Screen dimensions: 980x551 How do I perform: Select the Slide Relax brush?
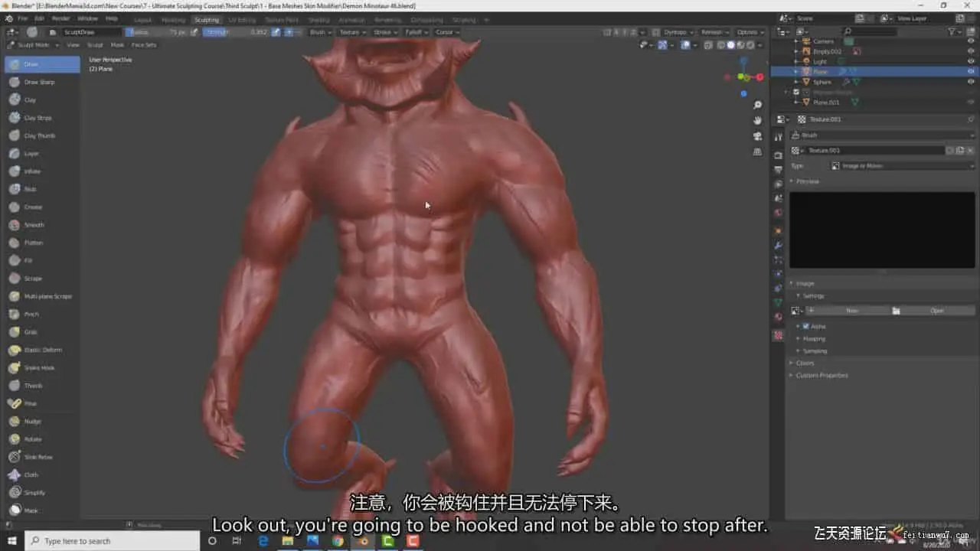point(42,457)
